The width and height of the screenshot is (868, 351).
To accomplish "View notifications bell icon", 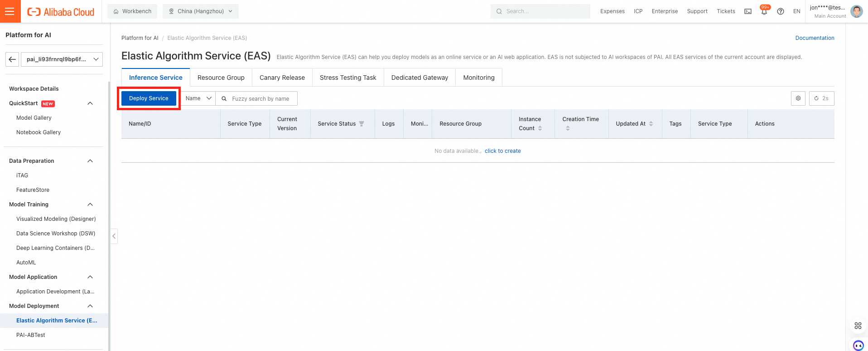I will [x=764, y=11].
